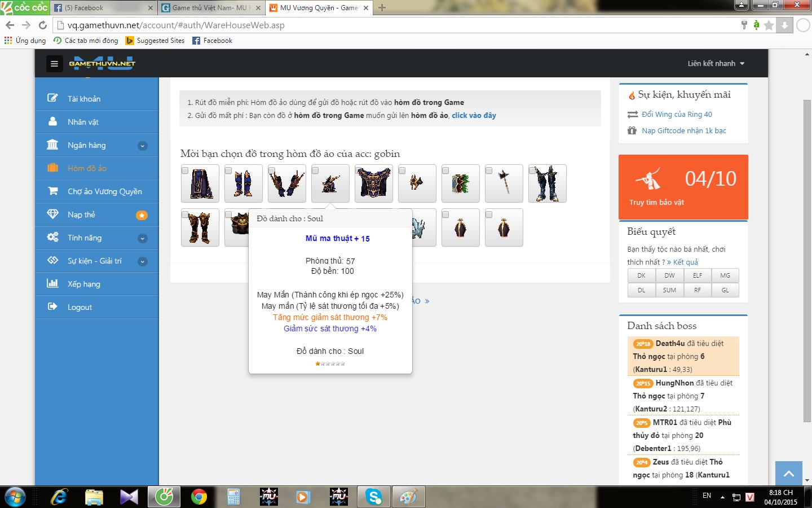Open 'Đổi Wing của Ring 40' event link
This screenshot has width=812, height=508.
coord(677,114)
